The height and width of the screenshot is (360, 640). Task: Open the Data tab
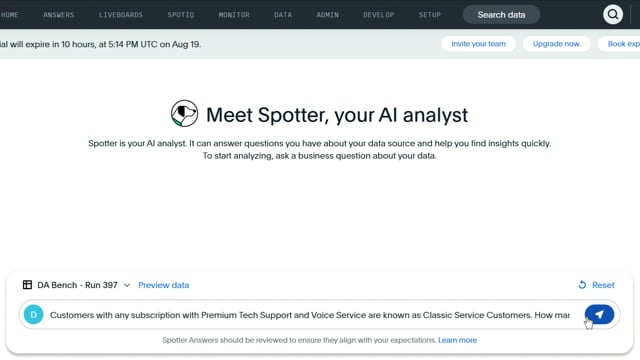point(283,15)
